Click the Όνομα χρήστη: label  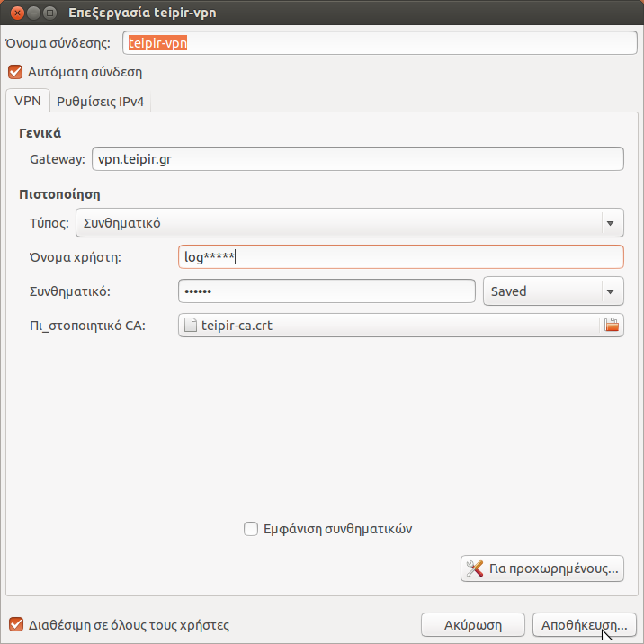click(76, 257)
